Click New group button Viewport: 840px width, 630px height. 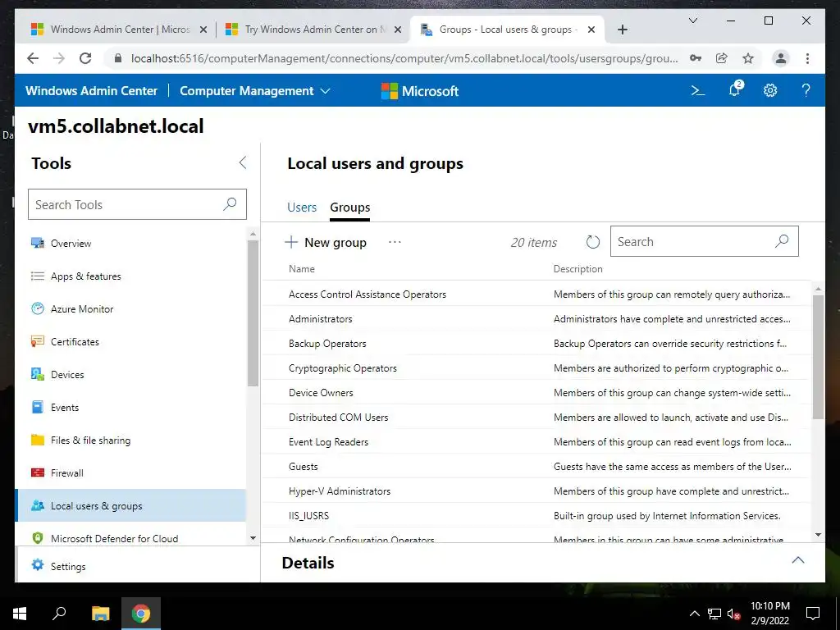(x=325, y=242)
